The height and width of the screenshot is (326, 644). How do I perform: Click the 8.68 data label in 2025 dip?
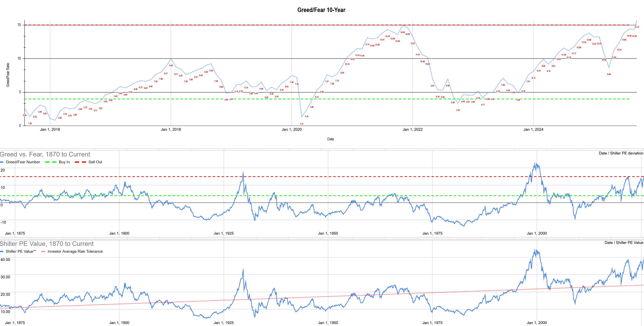tap(609, 74)
